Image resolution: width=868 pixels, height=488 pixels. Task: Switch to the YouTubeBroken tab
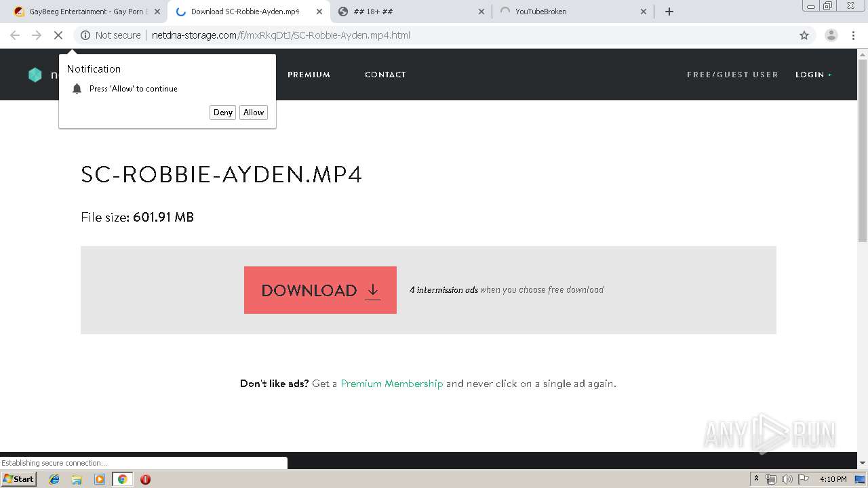tap(573, 12)
